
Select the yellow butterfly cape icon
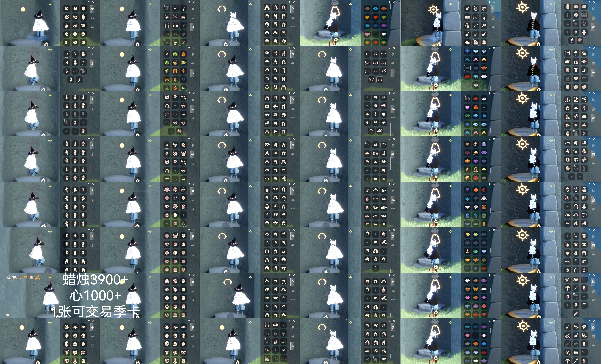(x=476, y=289)
